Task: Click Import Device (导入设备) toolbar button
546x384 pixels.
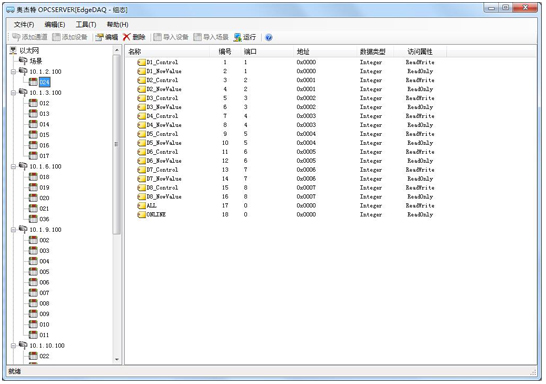Action: pos(171,37)
